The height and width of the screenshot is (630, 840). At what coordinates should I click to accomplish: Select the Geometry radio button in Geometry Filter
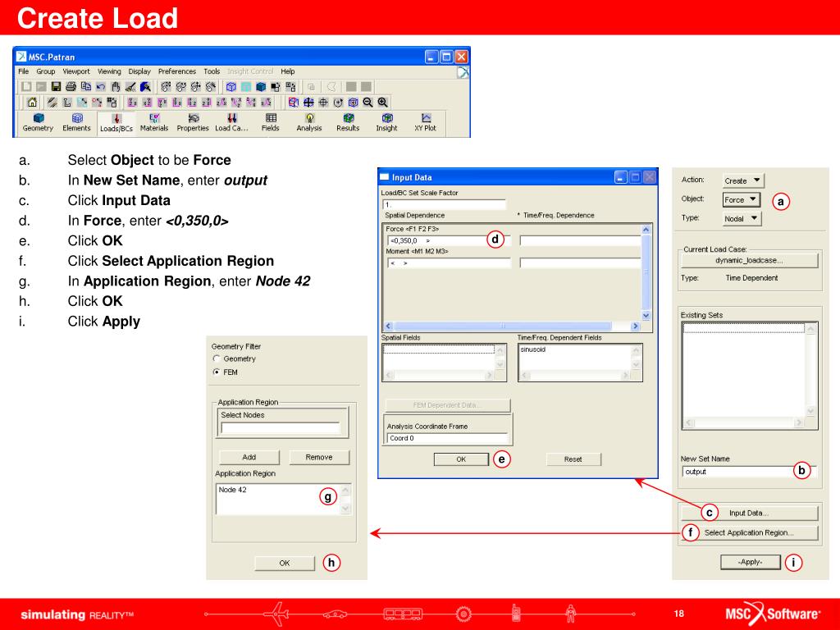(217, 358)
